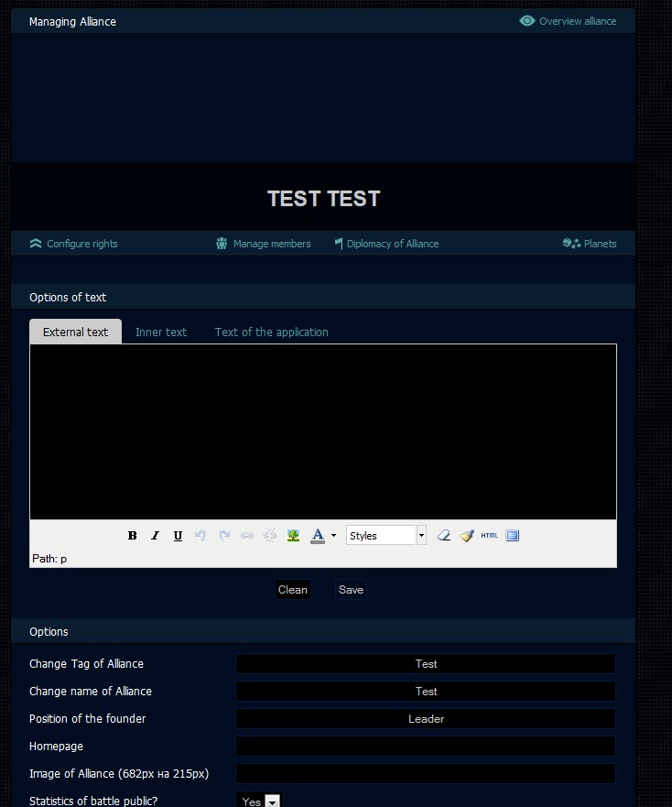Click the eraser remove formatting icon

pyautogui.click(x=444, y=536)
